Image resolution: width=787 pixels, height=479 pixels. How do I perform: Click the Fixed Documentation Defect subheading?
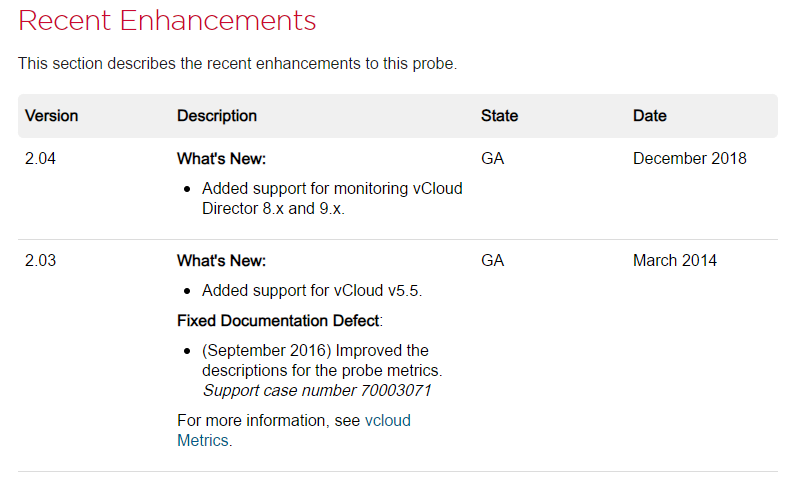tap(279, 321)
